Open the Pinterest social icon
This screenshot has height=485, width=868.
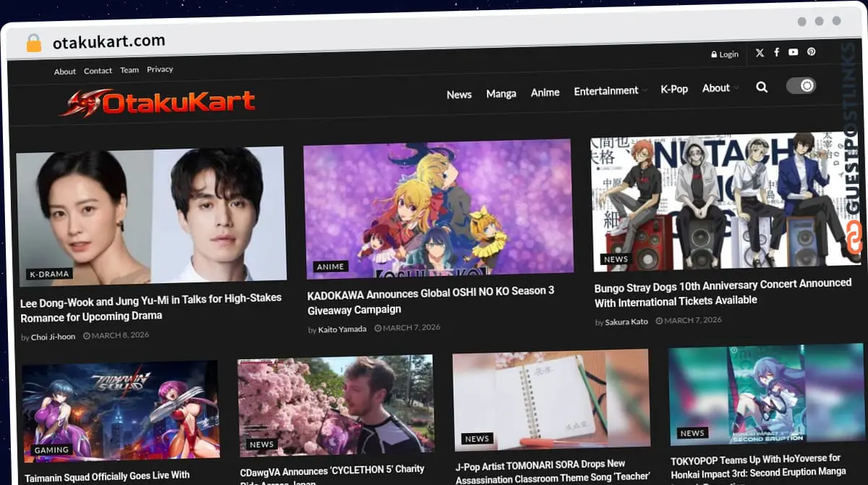tap(812, 52)
